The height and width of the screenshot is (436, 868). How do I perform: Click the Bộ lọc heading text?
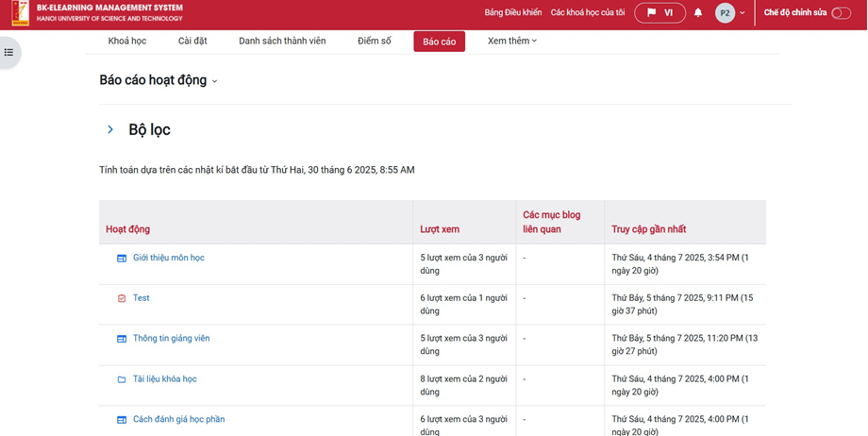click(x=149, y=129)
